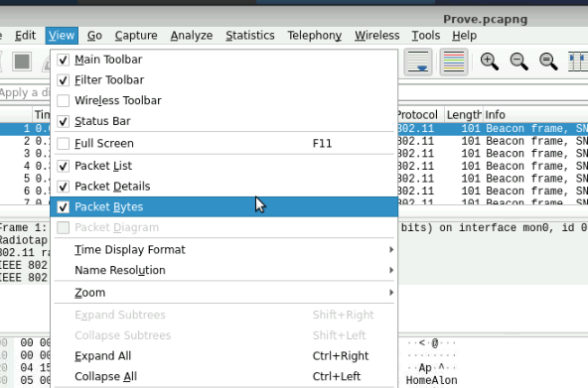Screen dimensions: 588x388
Task: Open the Tools menu
Action: tap(426, 36)
